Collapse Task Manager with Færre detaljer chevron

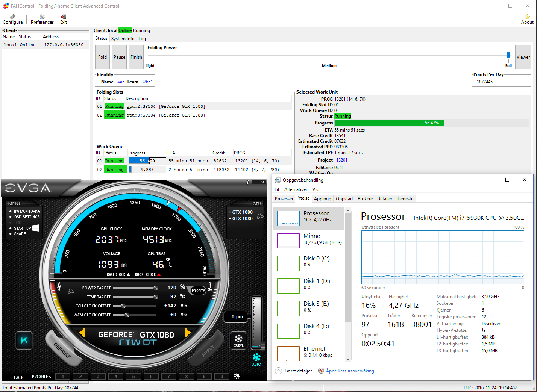[278, 371]
